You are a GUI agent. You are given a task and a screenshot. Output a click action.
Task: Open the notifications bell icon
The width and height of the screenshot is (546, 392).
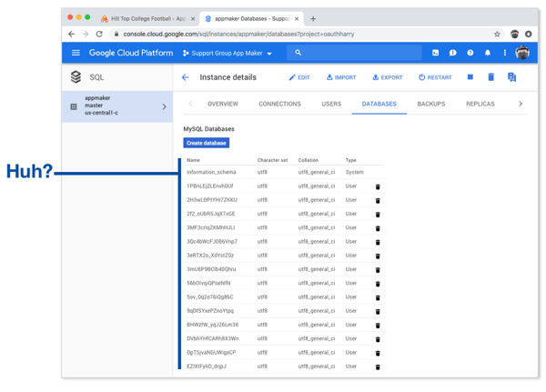pyautogui.click(x=488, y=53)
